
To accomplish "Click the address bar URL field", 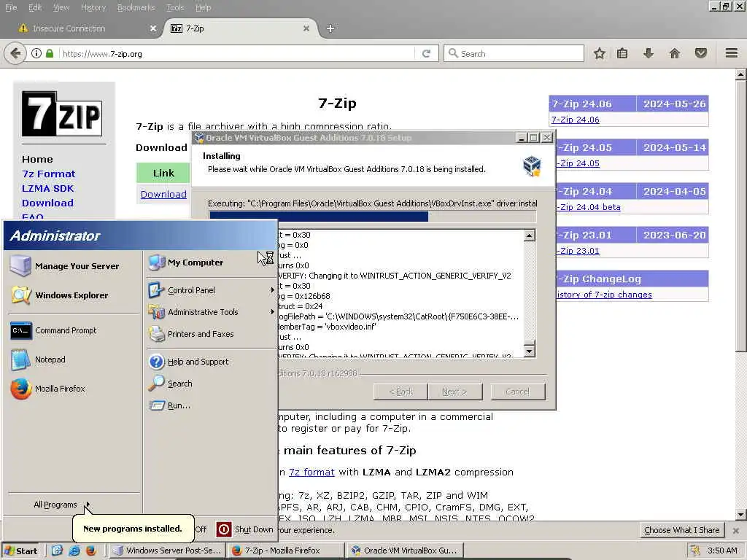I will coord(236,53).
